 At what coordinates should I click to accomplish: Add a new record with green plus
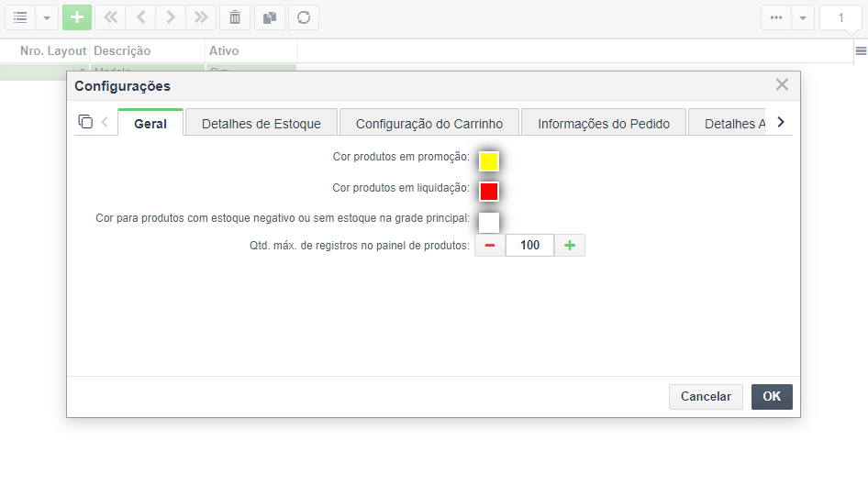tap(77, 17)
